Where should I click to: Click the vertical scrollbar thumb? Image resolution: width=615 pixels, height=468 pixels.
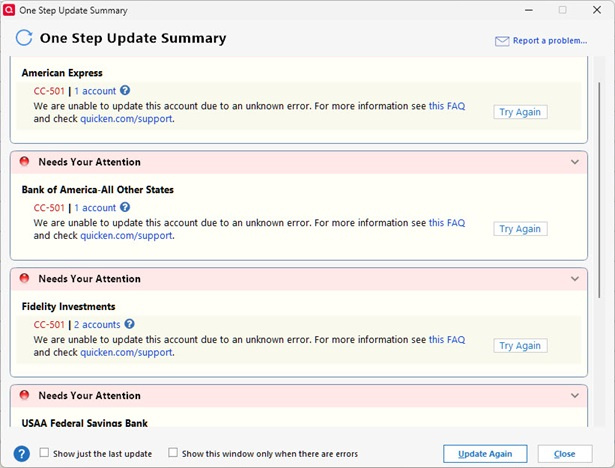point(599,190)
